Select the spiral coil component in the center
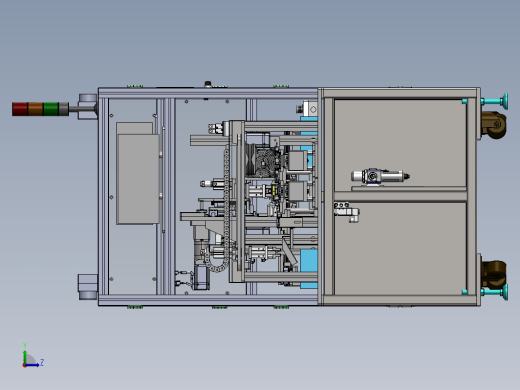Image resolution: width=520 pixels, height=390 pixels. pyautogui.click(x=264, y=163)
